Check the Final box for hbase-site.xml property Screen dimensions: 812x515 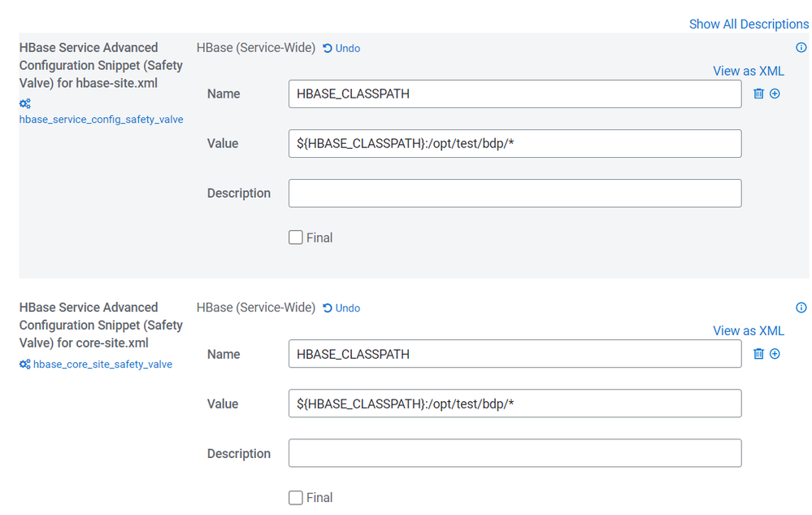(x=296, y=238)
